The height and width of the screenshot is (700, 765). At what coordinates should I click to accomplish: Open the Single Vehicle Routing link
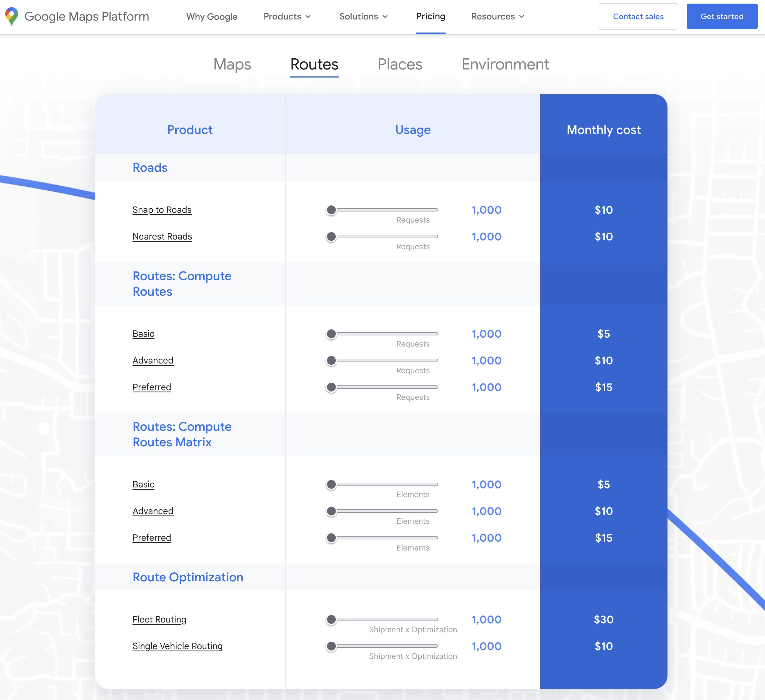(177, 646)
